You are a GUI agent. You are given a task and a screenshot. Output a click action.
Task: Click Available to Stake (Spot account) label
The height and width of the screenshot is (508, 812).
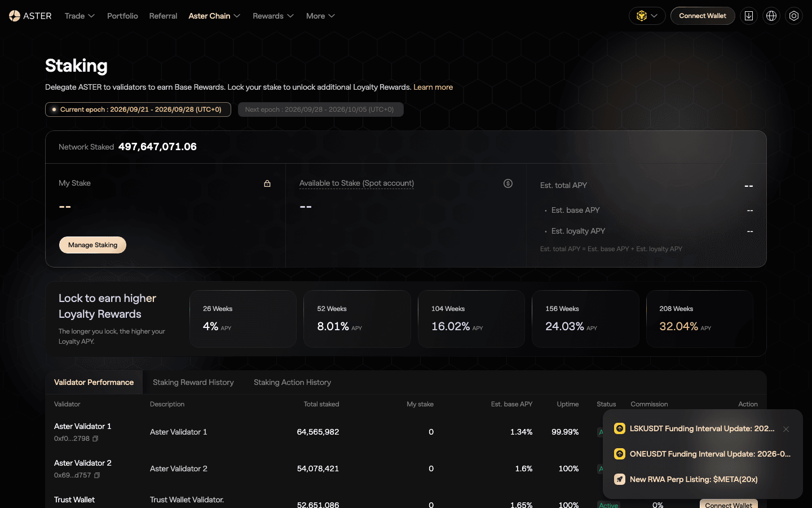click(x=356, y=183)
